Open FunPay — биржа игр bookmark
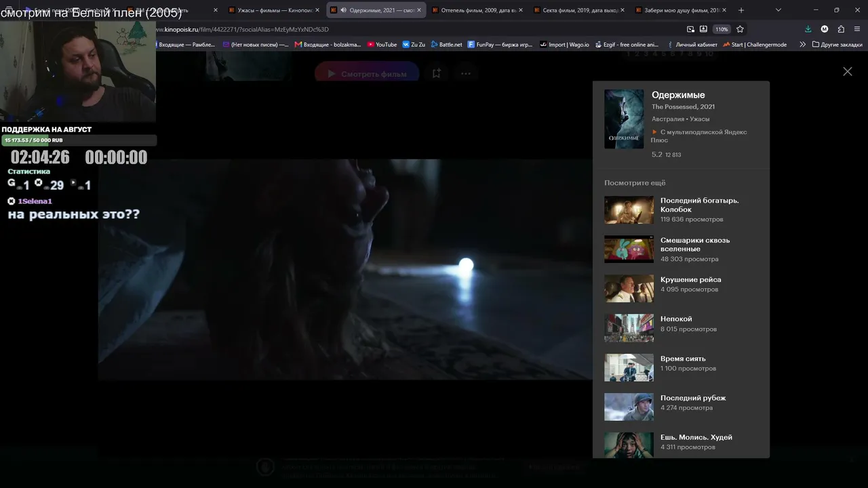Screen dimensions: 868x488 pos(500,45)
